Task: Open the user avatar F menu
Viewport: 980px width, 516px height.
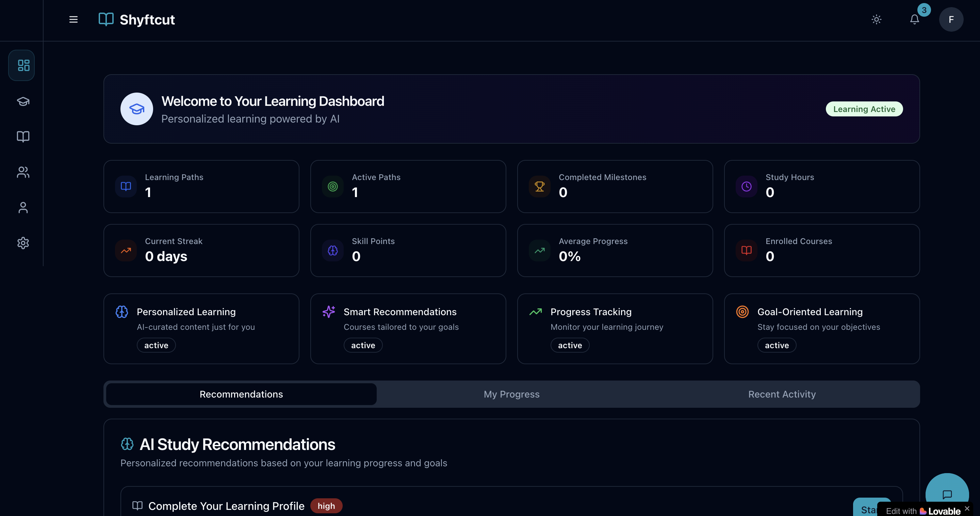Action: [951, 19]
